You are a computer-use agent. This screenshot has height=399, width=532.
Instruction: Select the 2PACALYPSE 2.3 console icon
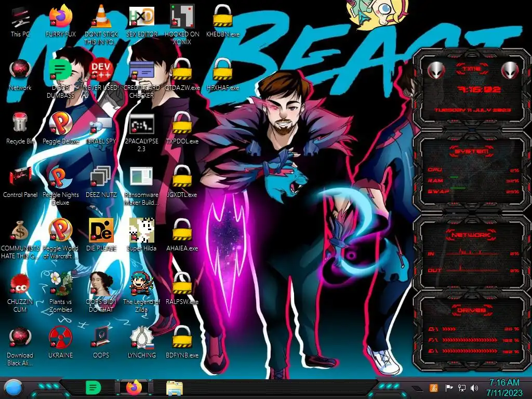[141, 133]
